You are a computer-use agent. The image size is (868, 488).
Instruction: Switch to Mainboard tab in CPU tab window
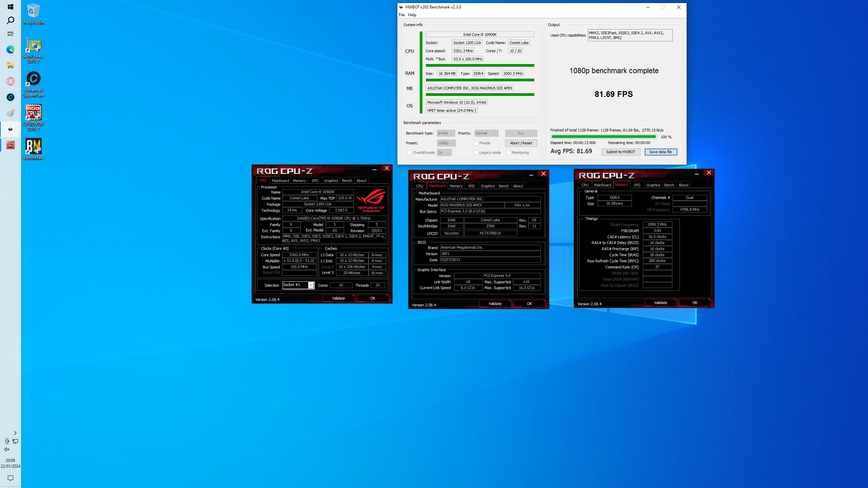point(280,181)
